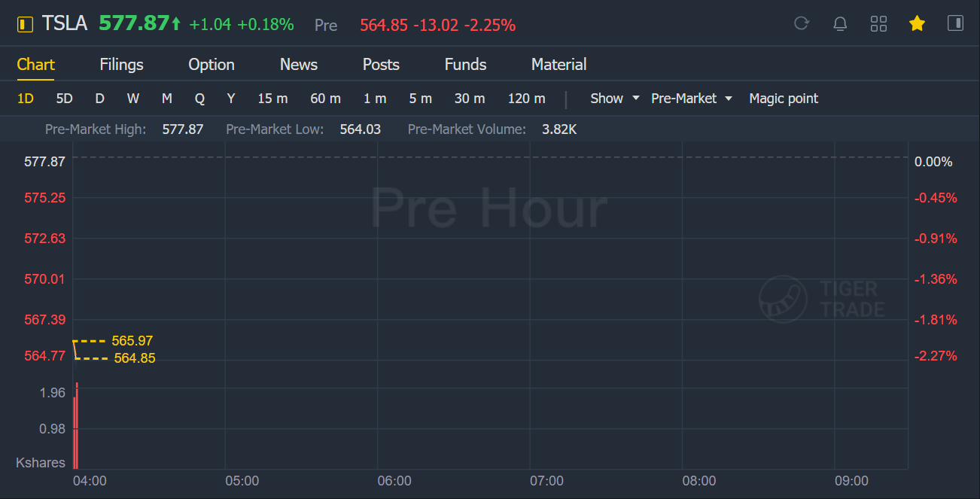The height and width of the screenshot is (499, 980).
Task: Choose the 120 m interval
Action: [526, 99]
